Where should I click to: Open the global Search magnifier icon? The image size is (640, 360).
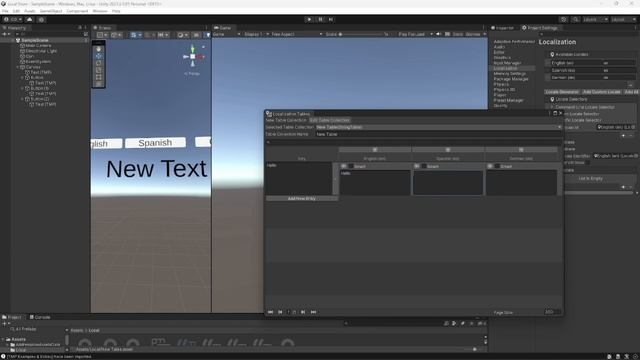point(576,19)
